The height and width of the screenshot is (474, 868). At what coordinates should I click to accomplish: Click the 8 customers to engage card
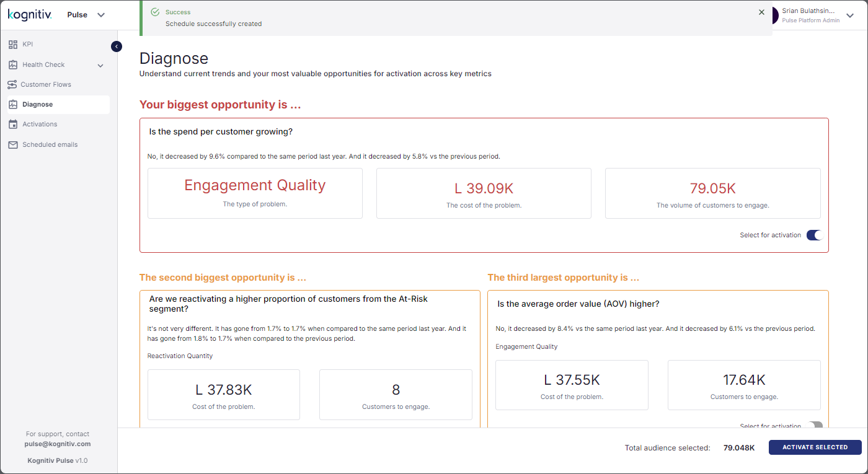coord(396,395)
